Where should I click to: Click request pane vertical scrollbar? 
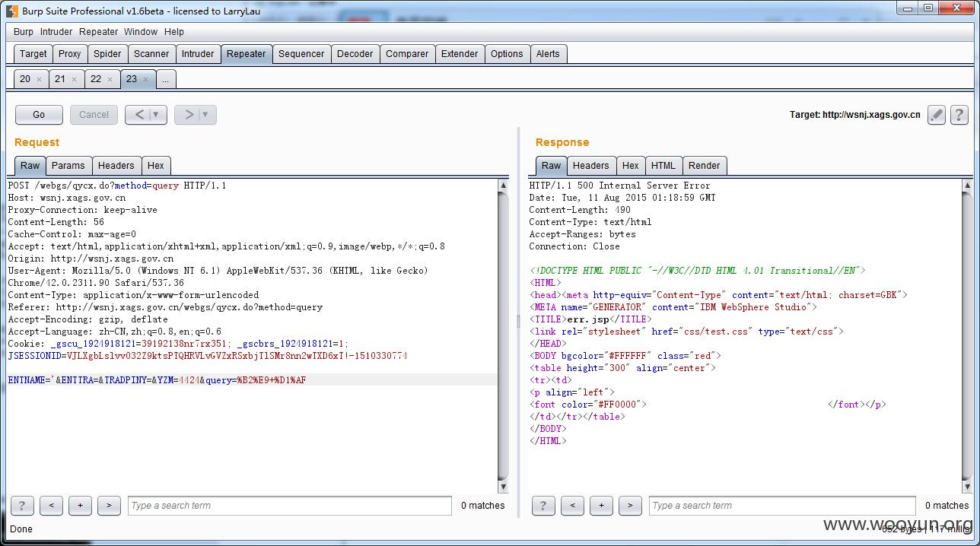click(x=503, y=336)
